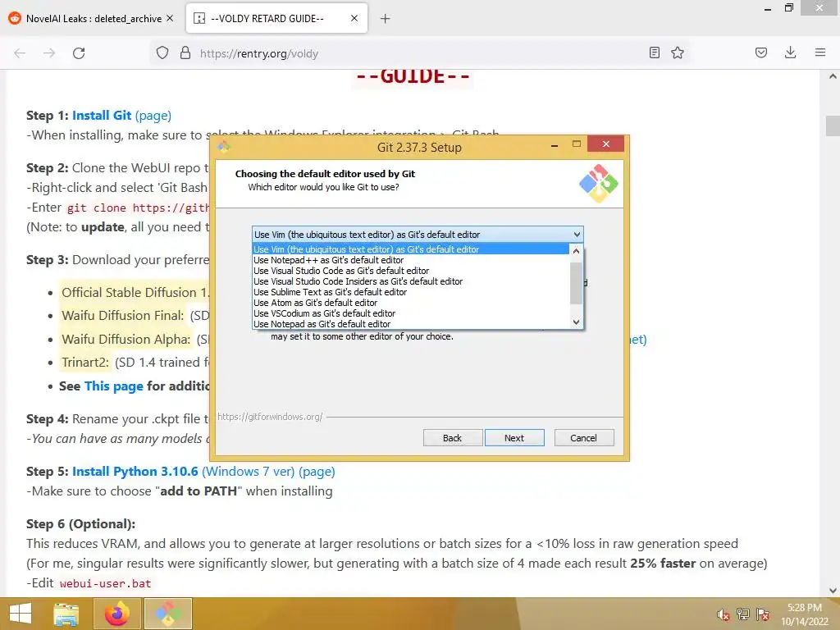The height and width of the screenshot is (630, 840).
Task: Open the 'This page' link
Action: coord(113,386)
